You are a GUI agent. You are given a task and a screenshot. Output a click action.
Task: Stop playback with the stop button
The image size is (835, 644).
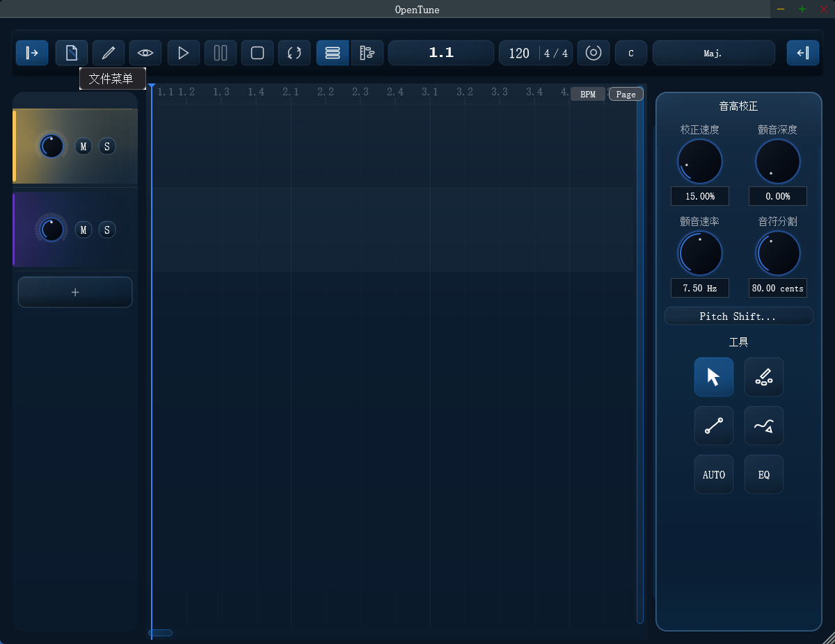pos(257,53)
